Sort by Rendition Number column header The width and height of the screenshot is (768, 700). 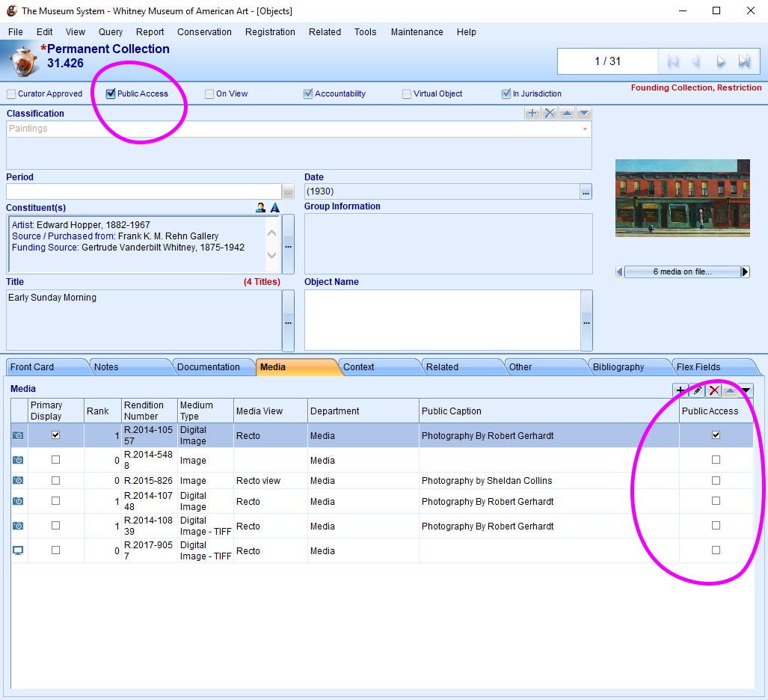[x=150, y=411]
